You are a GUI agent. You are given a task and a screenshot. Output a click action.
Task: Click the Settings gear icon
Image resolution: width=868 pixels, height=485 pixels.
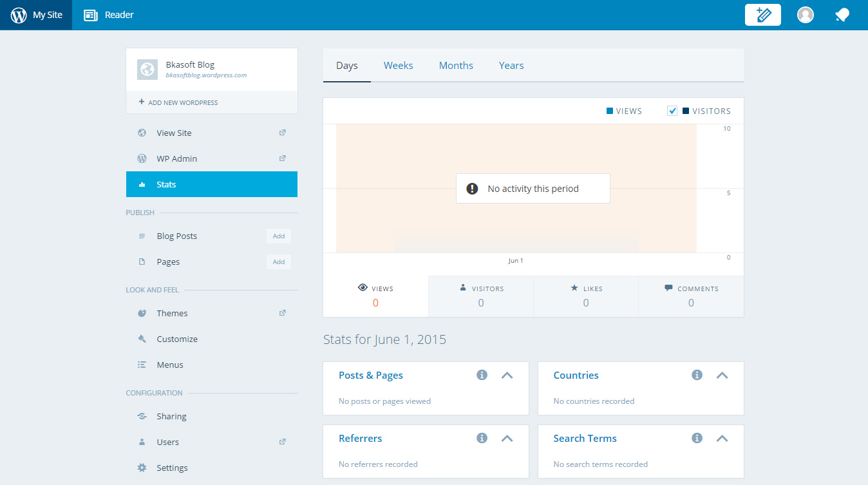142,468
